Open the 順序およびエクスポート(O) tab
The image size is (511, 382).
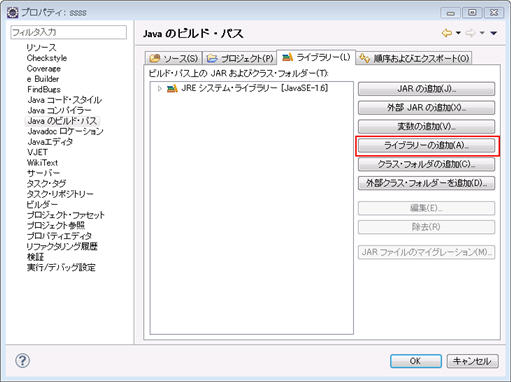tap(414, 58)
